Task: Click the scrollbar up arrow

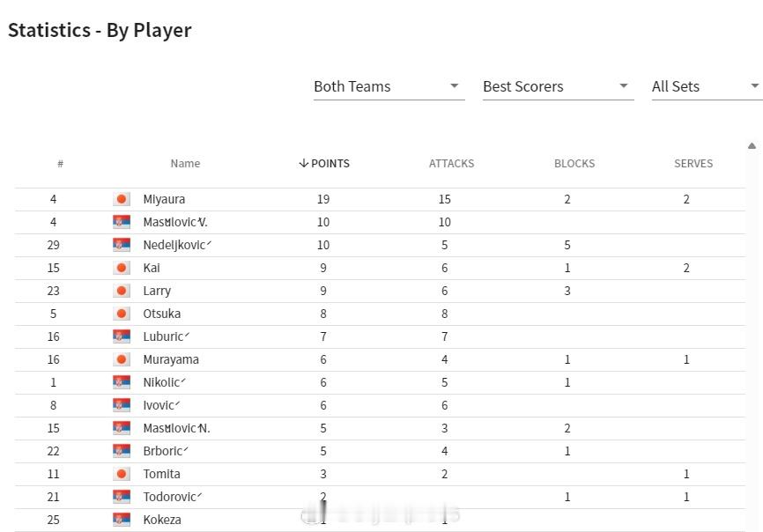Action: 752,145
